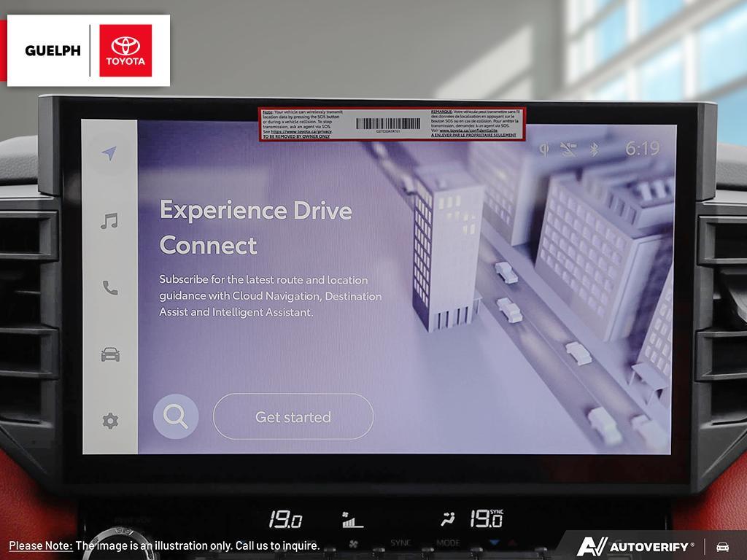Image resolution: width=747 pixels, height=560 pixels.
Task: Tap the fan speed bars indicator
Action: (x=352, y=520)
